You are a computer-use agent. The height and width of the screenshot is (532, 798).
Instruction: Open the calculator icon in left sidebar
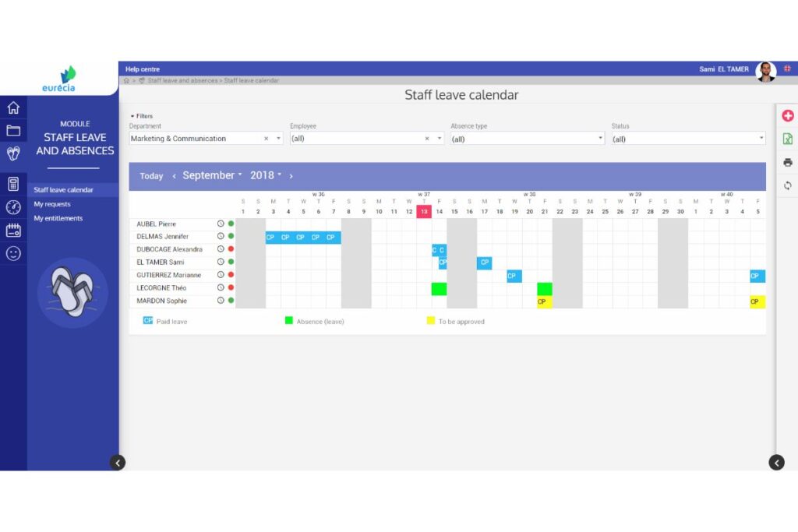pos(13,184)
